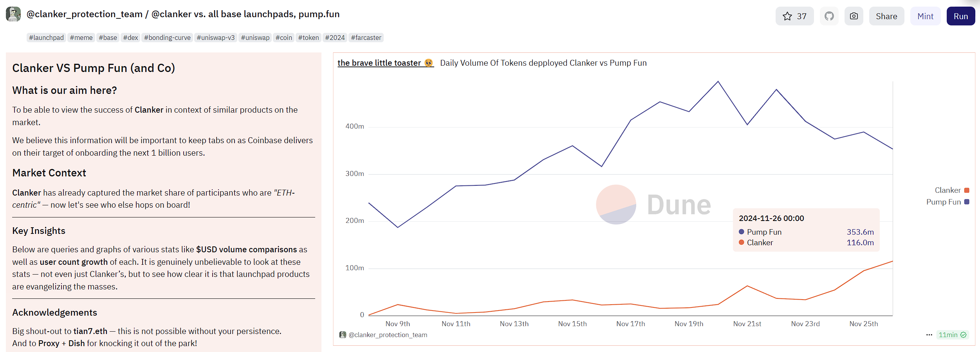Click the 11min refresh status badge
The image size is (980, 352).
[953, 335]
